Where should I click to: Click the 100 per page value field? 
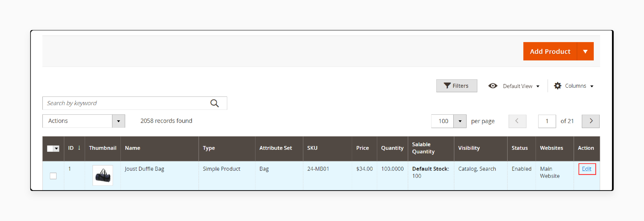(x=442, y=121)
